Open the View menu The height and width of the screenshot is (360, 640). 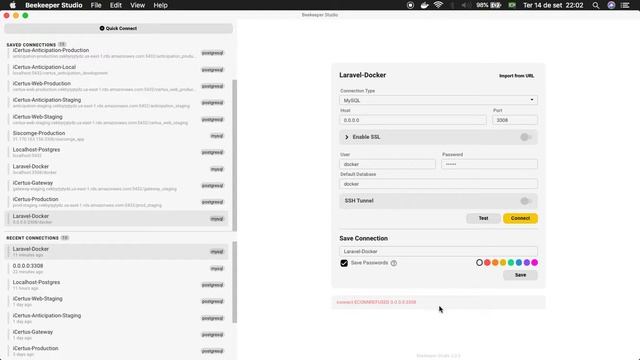pos(138,5)
